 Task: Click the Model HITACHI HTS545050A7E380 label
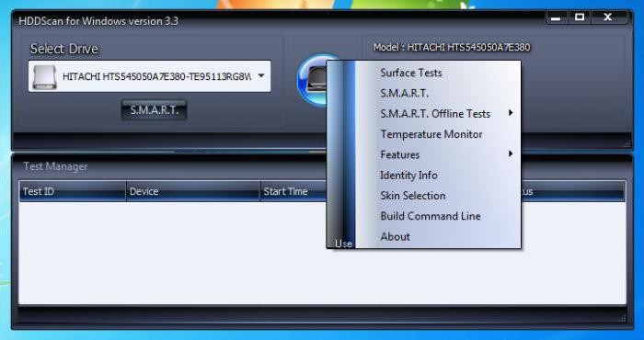(452, 48)
